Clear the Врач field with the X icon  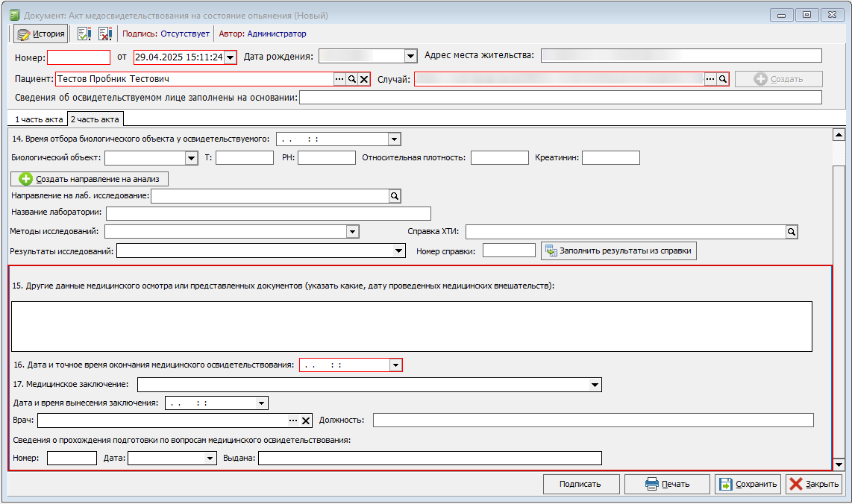pos(306,420)
